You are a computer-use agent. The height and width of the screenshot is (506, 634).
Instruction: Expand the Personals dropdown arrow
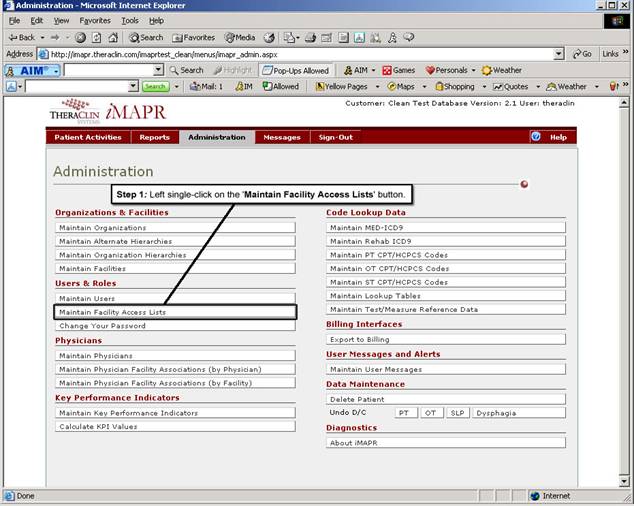click(x=473, y=70)
